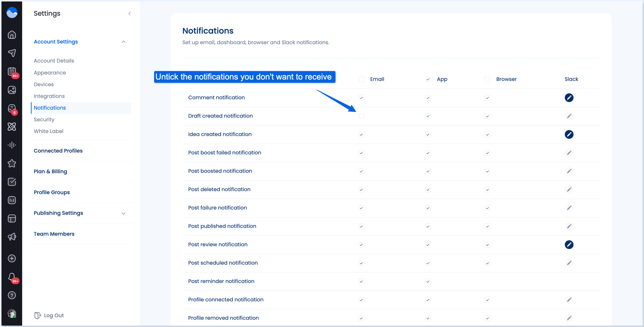
Task: Open Security settings
Action: click(x=44, y=119)
